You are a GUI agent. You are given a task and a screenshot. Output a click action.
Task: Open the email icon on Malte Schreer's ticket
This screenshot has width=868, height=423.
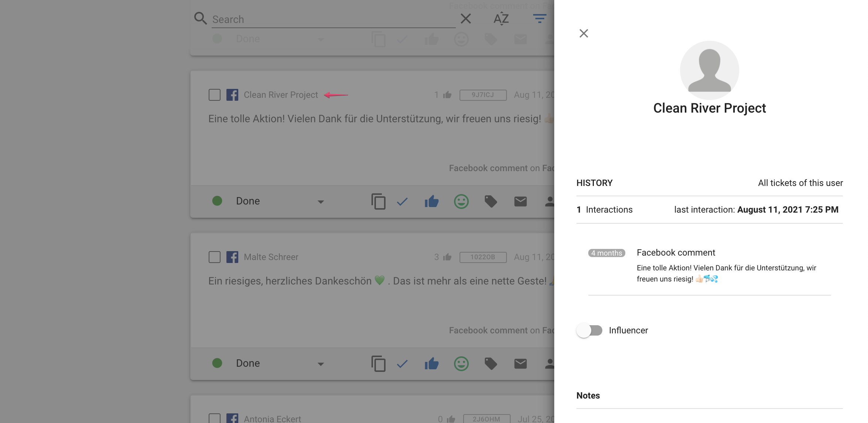[520, 364]
